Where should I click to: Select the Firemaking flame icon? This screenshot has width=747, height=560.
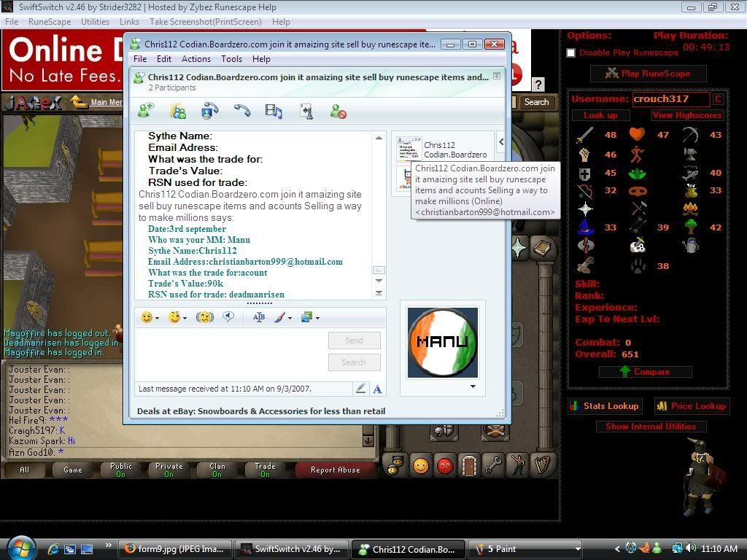(x=690, y=208)
